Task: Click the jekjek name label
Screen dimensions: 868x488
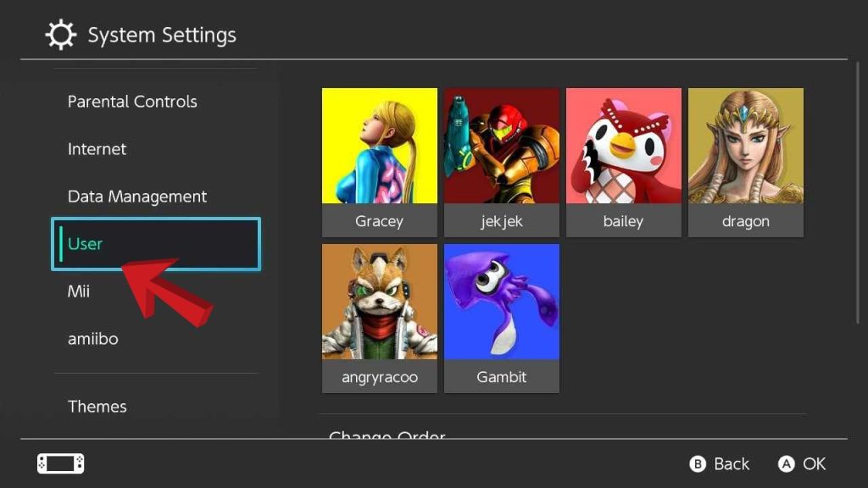Action: point(502,221)
